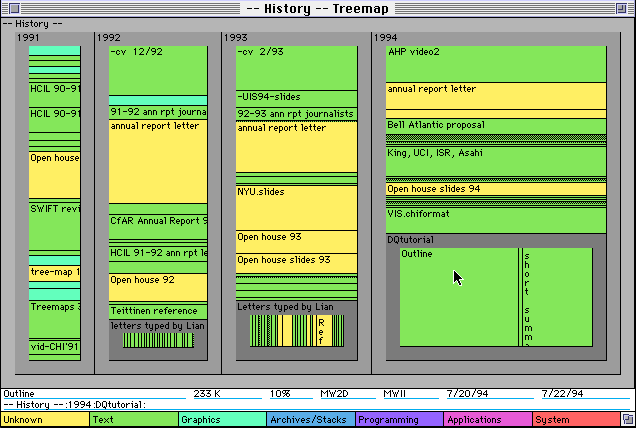Select Bell Atlantic proposal in 1994

coord(496,127)
